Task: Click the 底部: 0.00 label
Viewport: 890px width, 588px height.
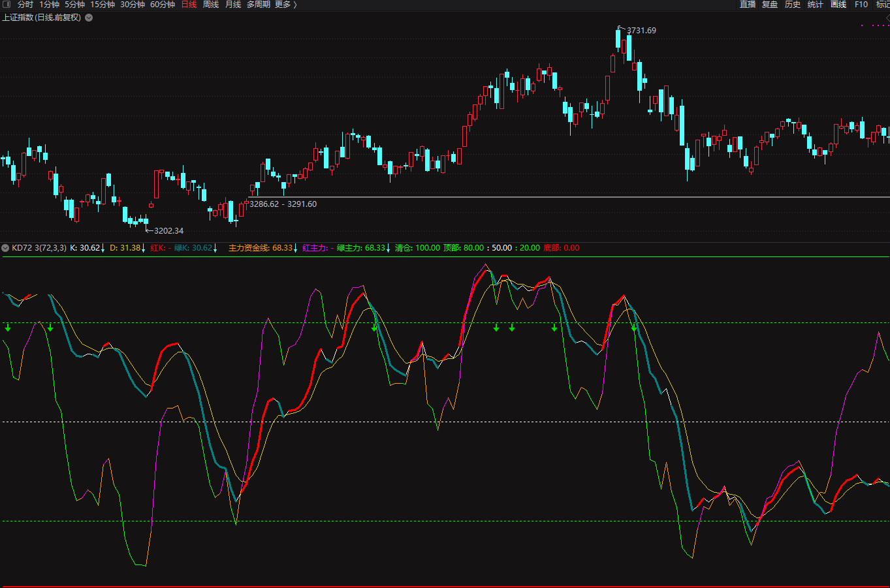Action: tap(562, 248)
